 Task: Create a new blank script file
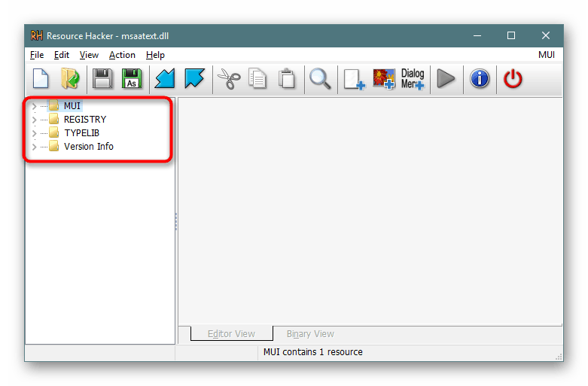tap(41, 79)
